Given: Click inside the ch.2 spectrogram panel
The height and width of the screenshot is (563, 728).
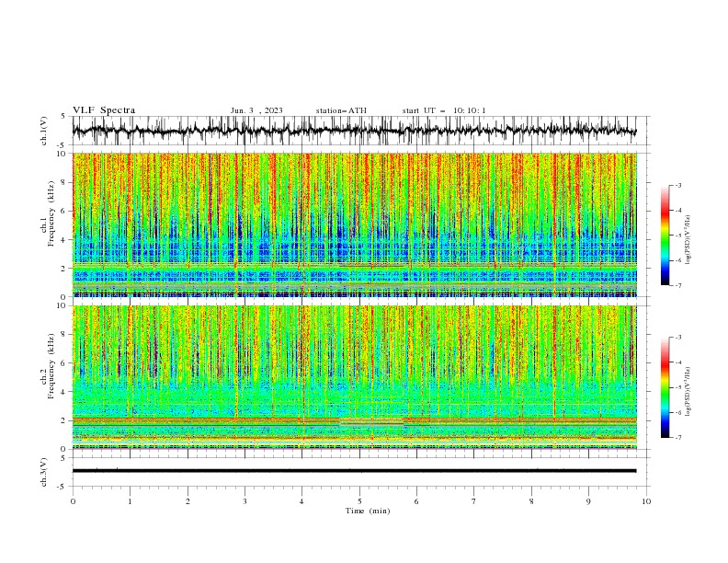Looking at the screenshot, I should [x=354, y=377].
